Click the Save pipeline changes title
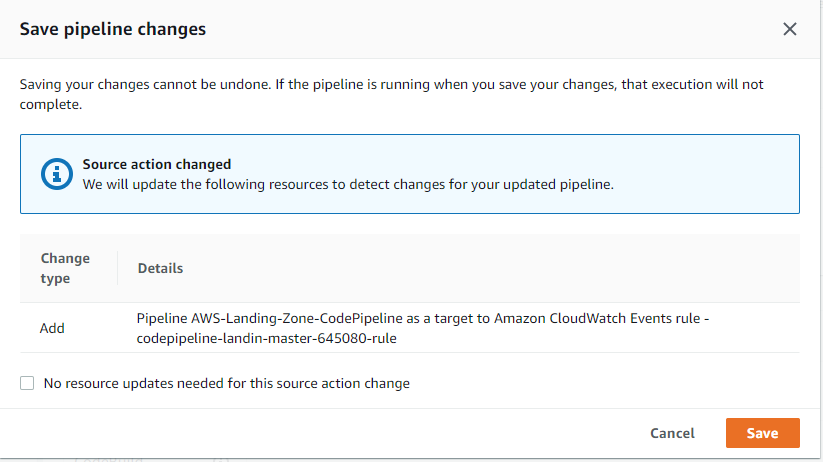The image size is (823, 462). click(x=113, y=29)
